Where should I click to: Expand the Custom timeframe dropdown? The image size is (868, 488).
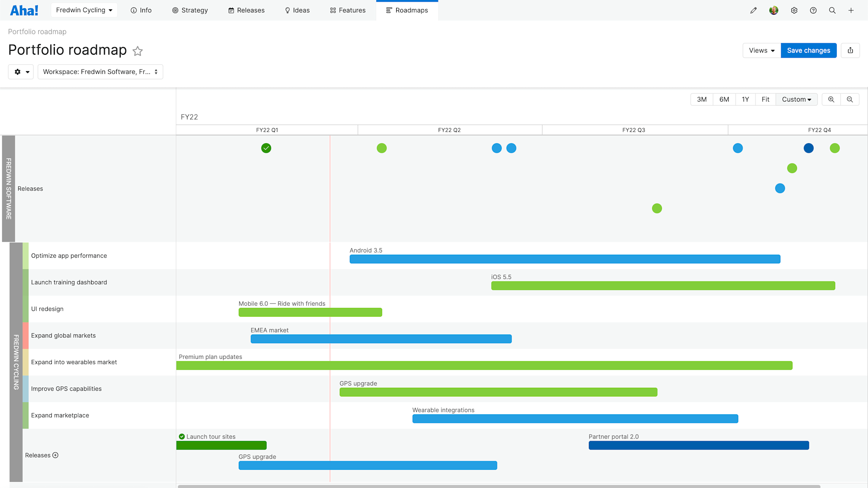coord(796,99)
